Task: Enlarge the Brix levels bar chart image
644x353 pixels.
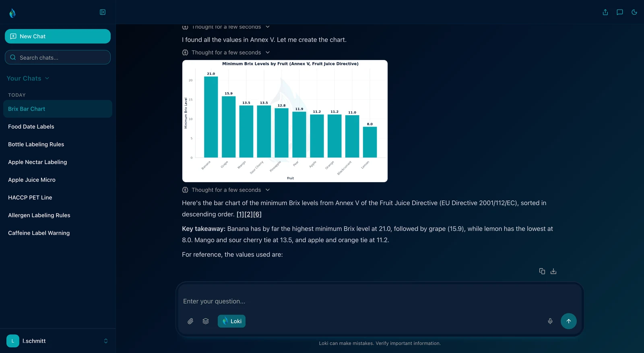Action: pyautogui.click(x=285, y=121)
